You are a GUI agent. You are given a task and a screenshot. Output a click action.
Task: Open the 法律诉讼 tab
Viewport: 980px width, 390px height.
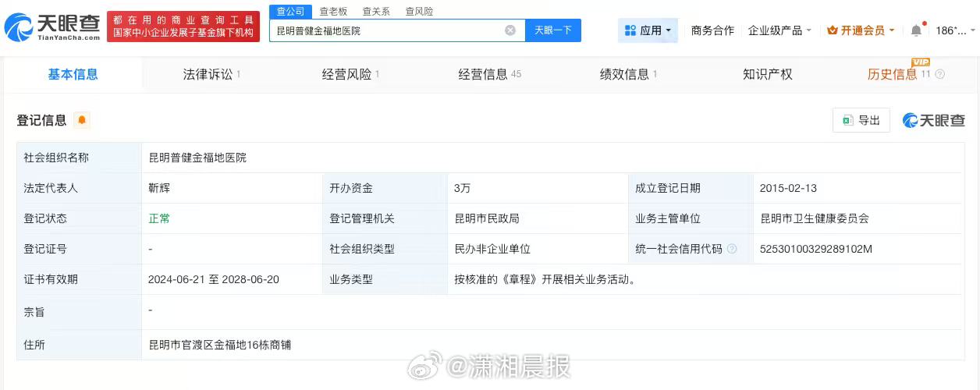coord(211,74)
